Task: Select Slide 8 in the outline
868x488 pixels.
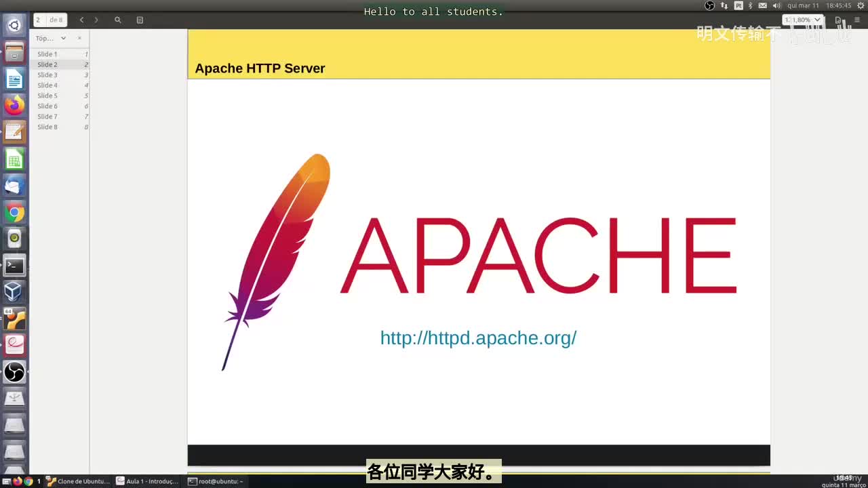Action: (61, 127)
